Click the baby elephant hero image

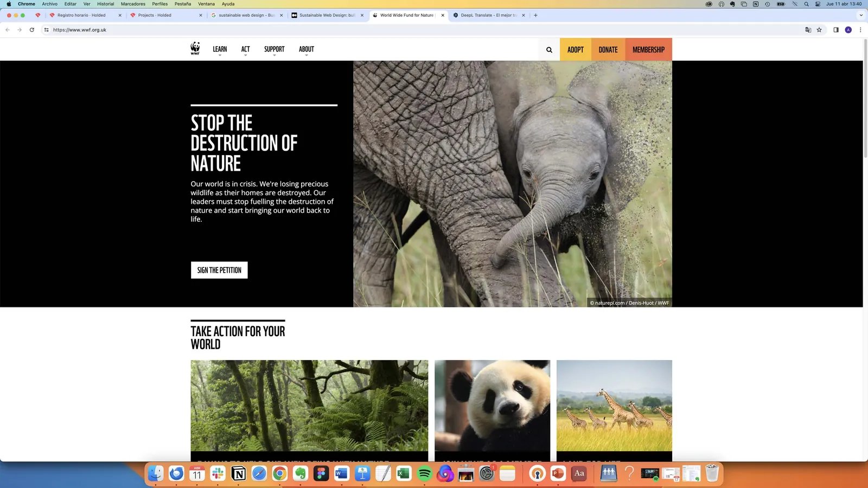click(513, 184)
